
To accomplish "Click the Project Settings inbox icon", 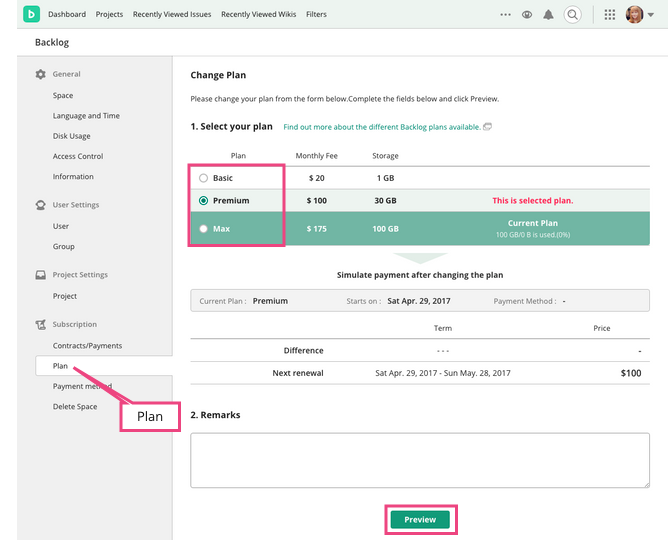I will point(40,275).
